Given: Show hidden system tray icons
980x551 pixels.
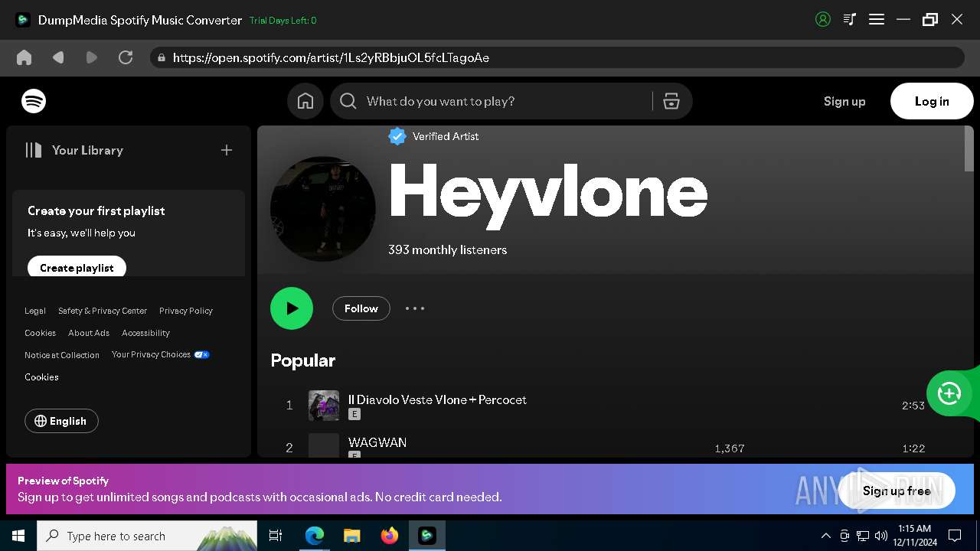Looking at the screenshot, I should pyautogui.click(x=826, y=536).
